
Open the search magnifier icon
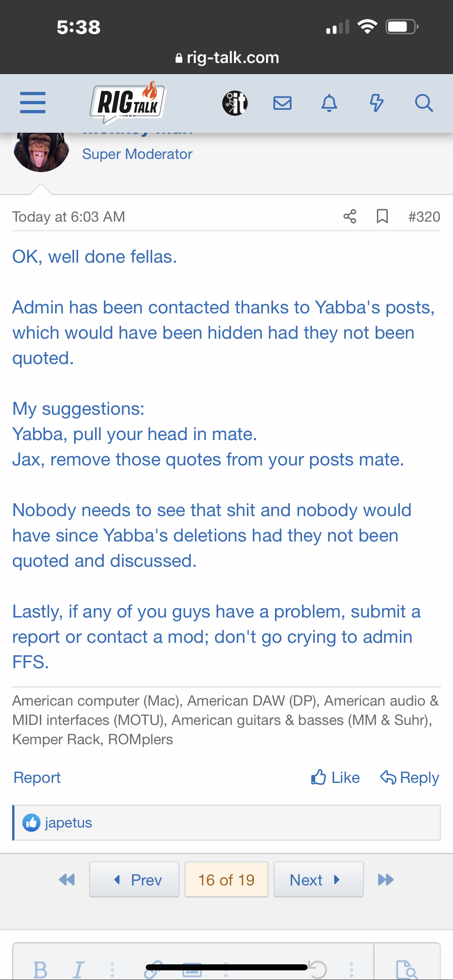pyautogui.click(x=424, y=103)
